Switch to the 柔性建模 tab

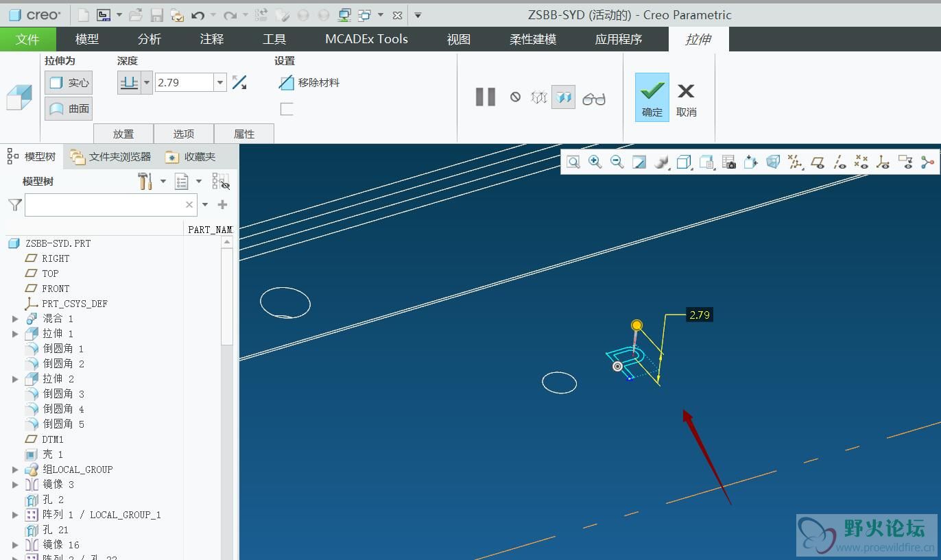click(x=533, y=39)
